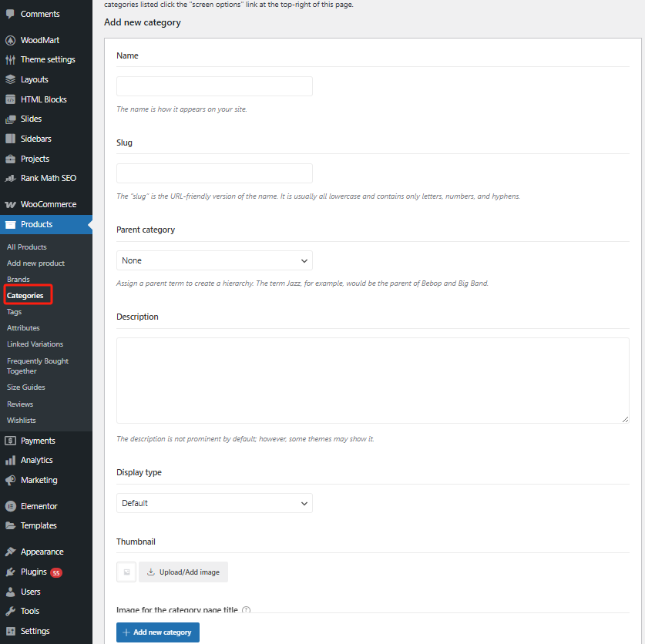Open Linked Variations submenu item

pyautogui.click(x=35, y=344)
